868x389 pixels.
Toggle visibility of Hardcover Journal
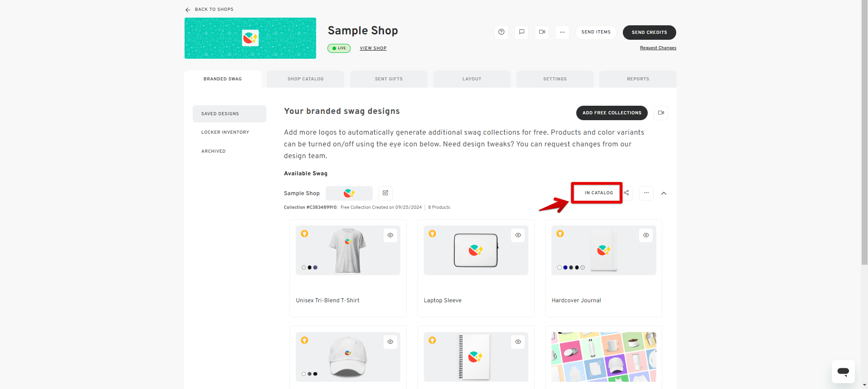[646, 235]
